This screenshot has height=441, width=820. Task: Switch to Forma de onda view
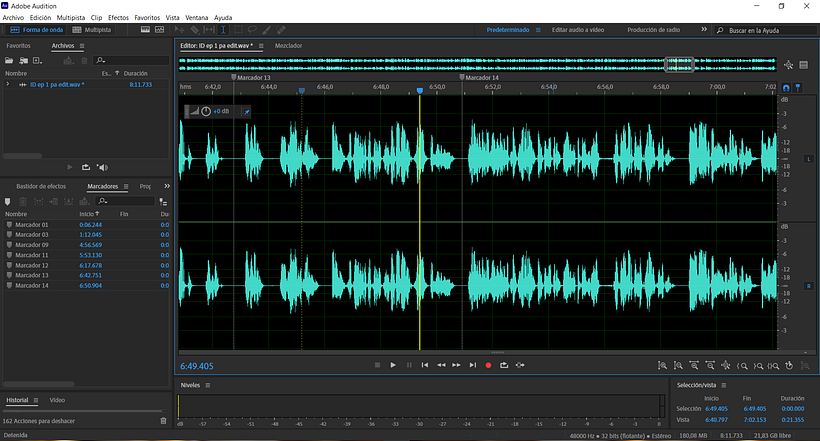point(37,30)
